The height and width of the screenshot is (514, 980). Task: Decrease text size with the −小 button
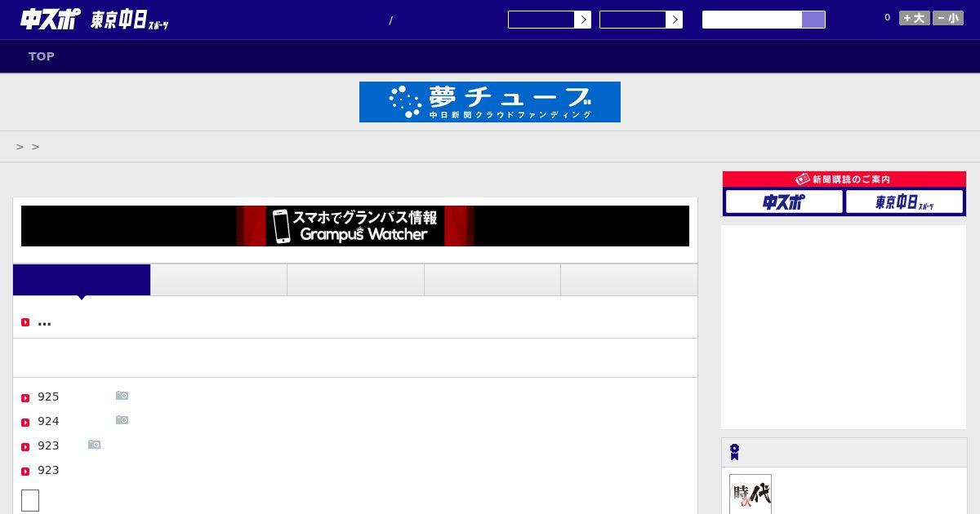(x=948, y=18)
